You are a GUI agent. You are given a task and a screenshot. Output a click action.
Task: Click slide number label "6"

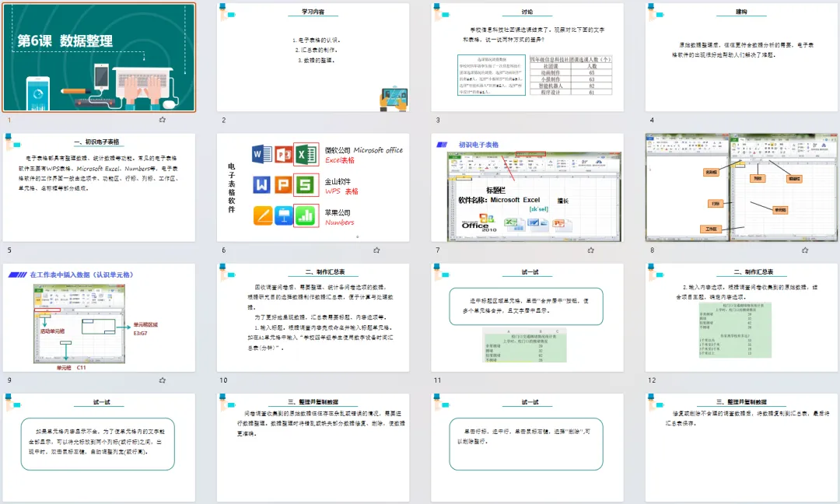pyautogui.click(x=224, y=250)
